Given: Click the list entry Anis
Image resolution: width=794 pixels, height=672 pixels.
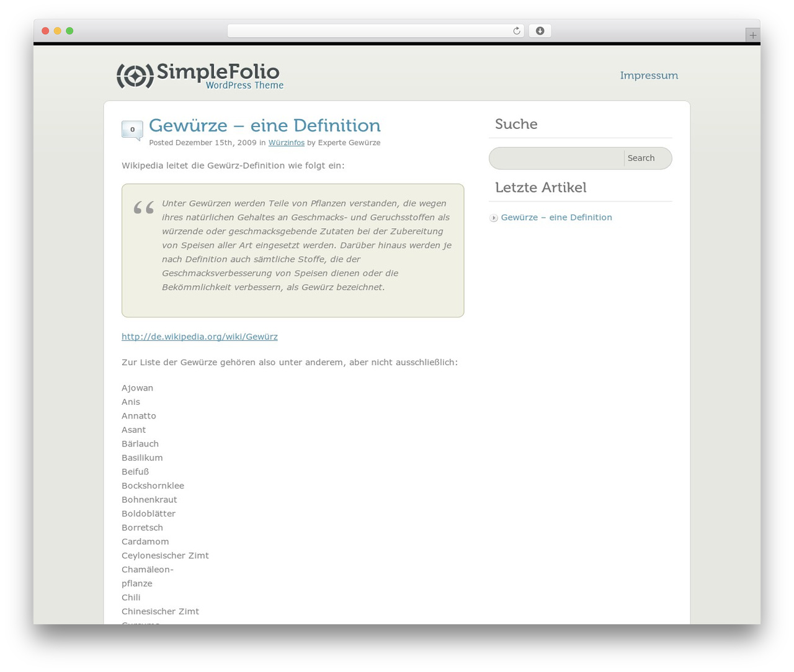Looking at the screenshot, I should tap(131, 402).
